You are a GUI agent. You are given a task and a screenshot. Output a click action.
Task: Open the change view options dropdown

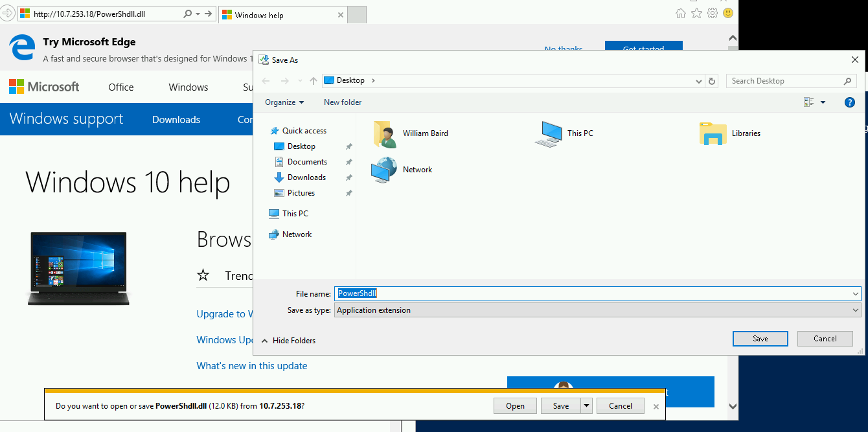[x=823, y=102]
